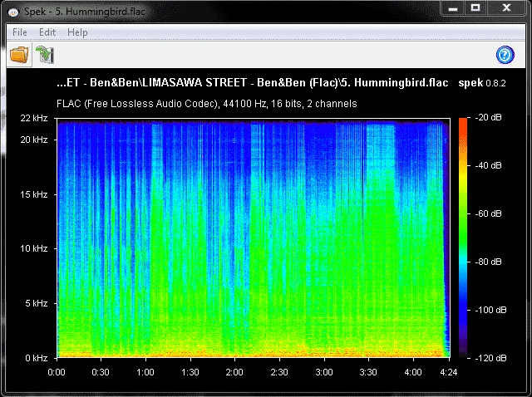Click the dB color gradient legend bar
Image resolution: width=532 pixels, height=397 pixels.
click(463, 238)
